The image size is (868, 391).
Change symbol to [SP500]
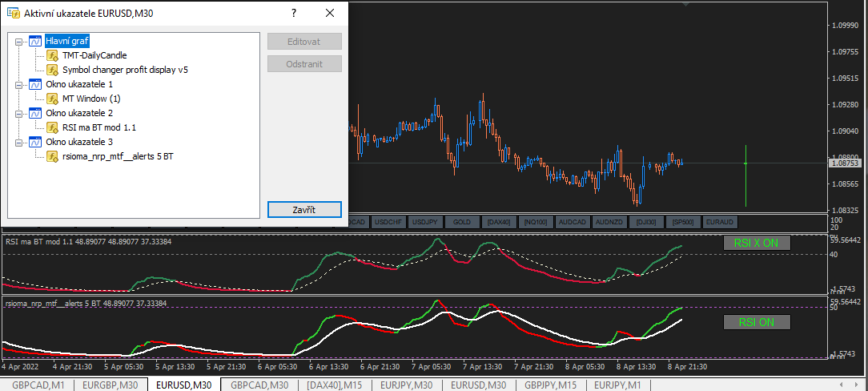pyautogui.click(x=682, y=222)
